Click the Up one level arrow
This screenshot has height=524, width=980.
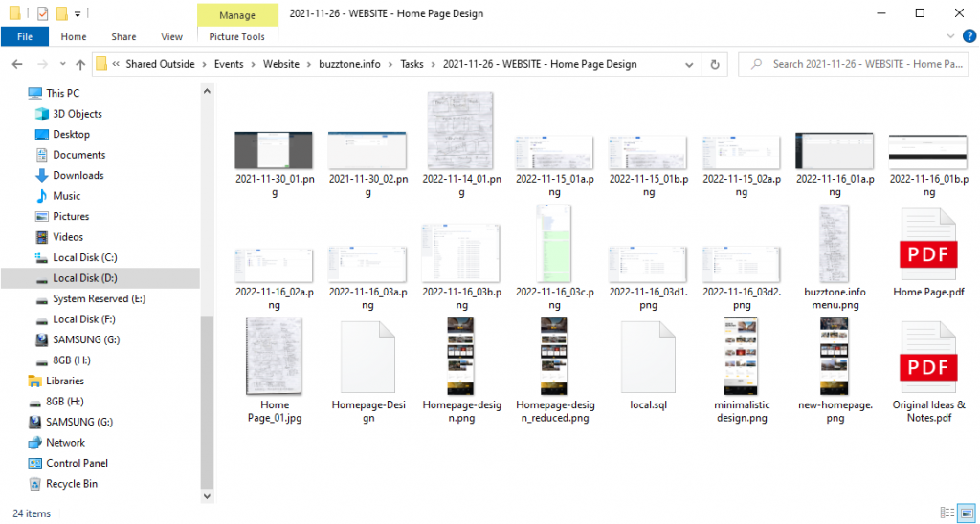[79, 64]
